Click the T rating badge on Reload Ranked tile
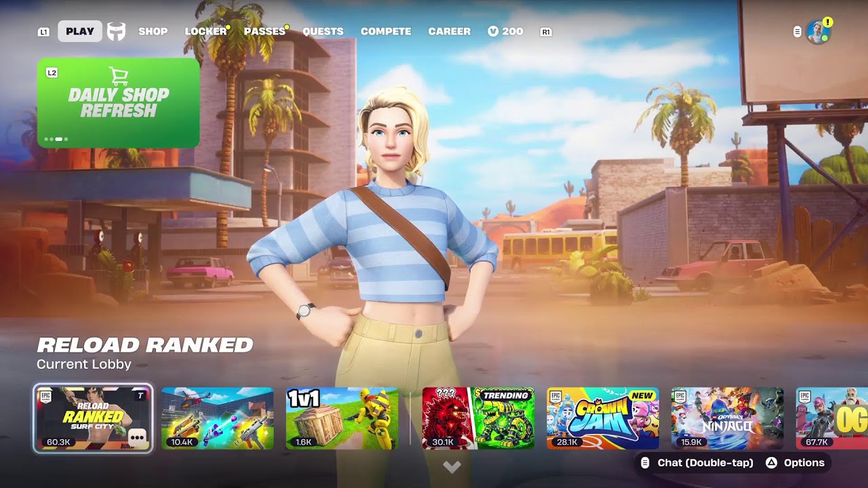The width and height of the screenshot is (868, 488). [x=140, y=396]
